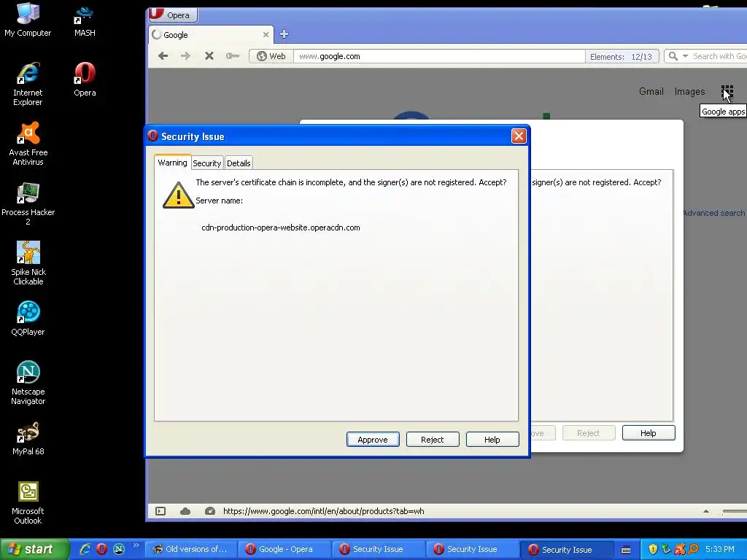Screen dimensions: 747x560
Task: Select the Google browser tab
Action: (211, 35)
